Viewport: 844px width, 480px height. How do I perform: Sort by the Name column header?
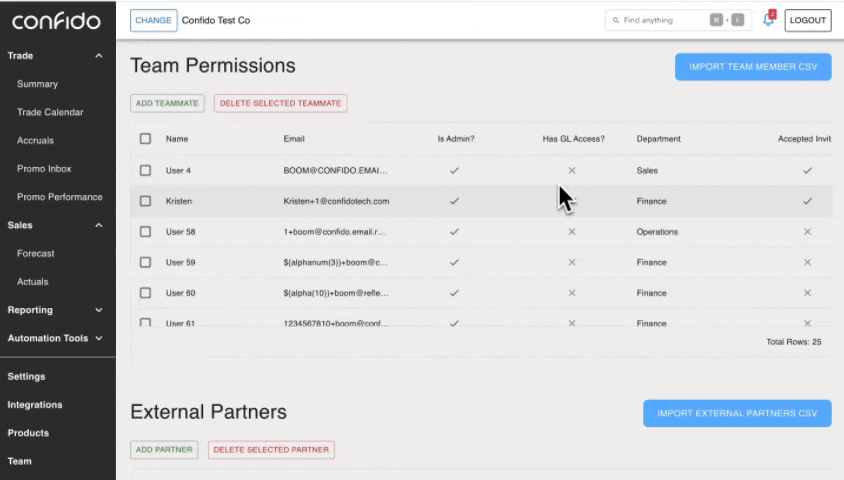(177, 139)
